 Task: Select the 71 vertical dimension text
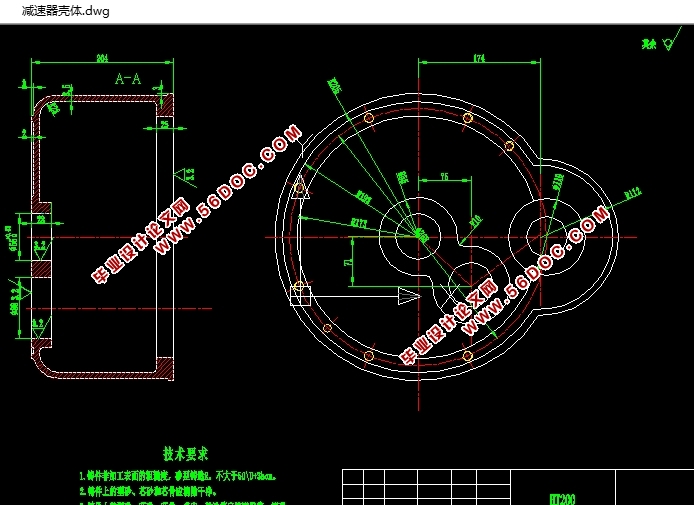[x=347, y=262]
